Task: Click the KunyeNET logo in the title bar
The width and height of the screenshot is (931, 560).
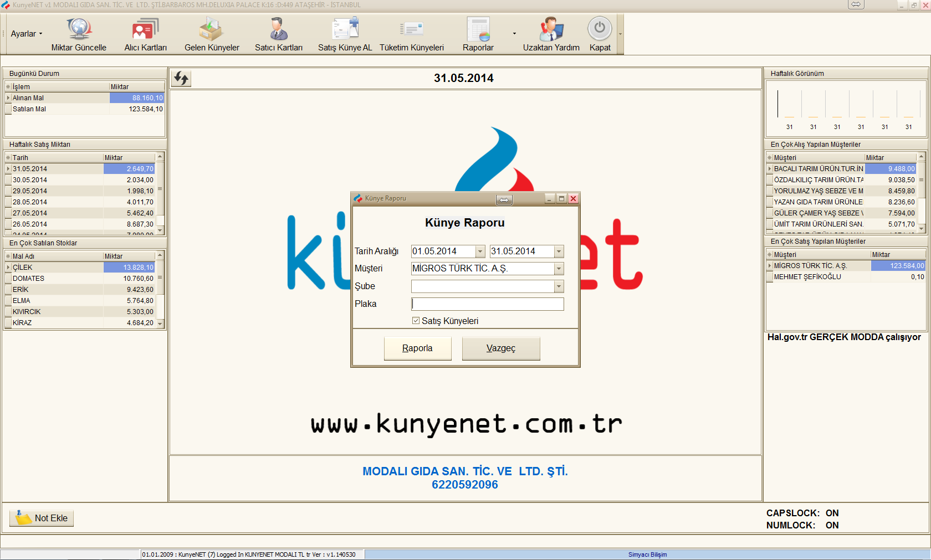Action: pos(6,5)
